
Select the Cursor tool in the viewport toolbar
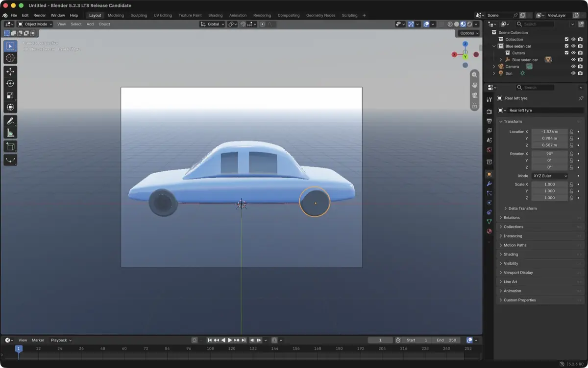(10, 58)
